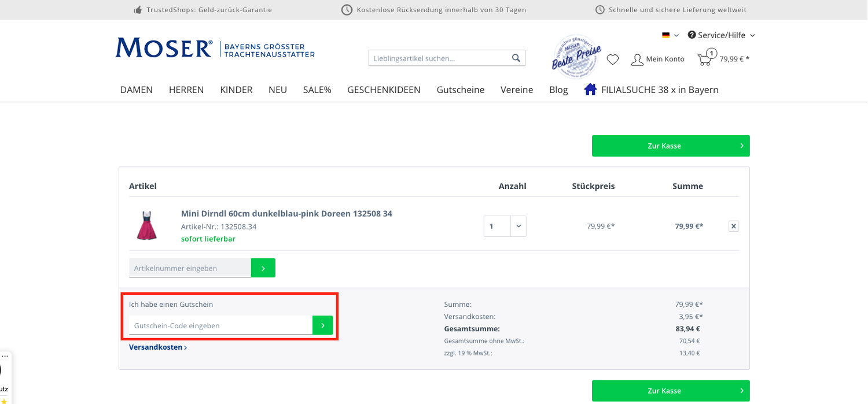Click the bottom Zur Kasse button
Screen dimensions: 868x404
[x=671, y=391]
